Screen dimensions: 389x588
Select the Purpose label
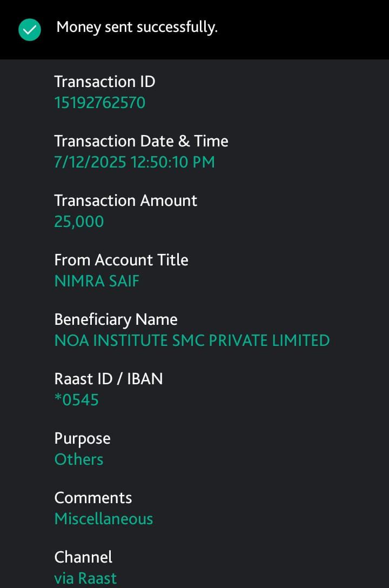pyautogui.click(x=82, y=438)
